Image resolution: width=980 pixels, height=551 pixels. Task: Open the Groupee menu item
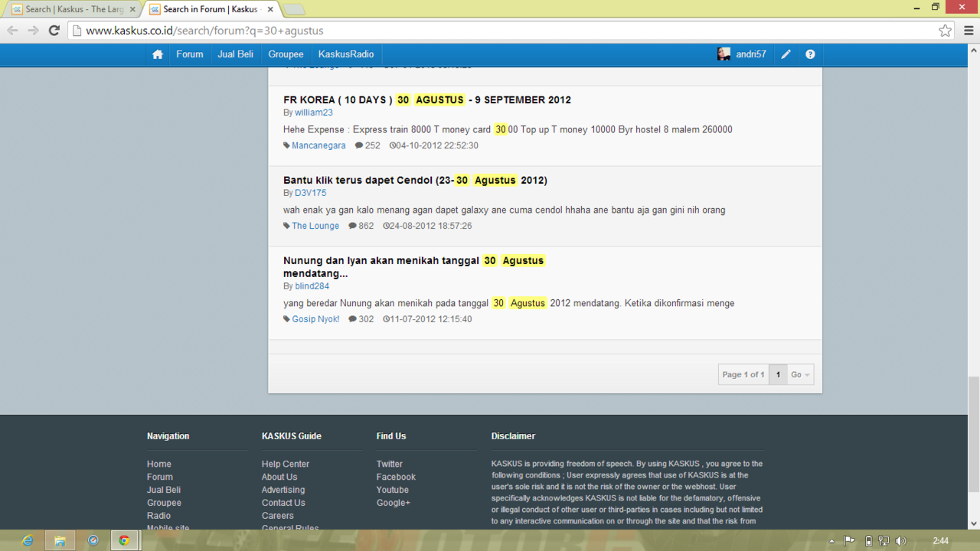[286, 54]
